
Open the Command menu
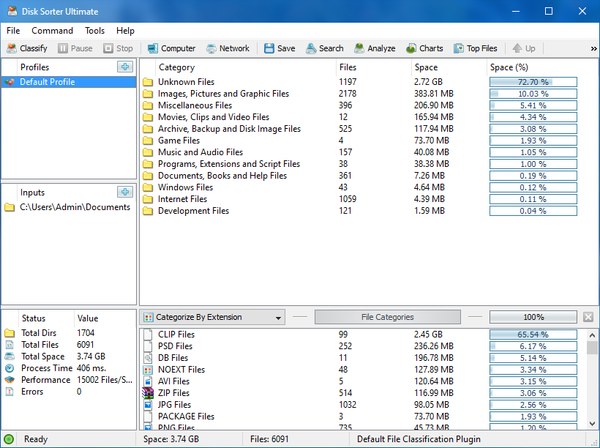click(52, 31)
